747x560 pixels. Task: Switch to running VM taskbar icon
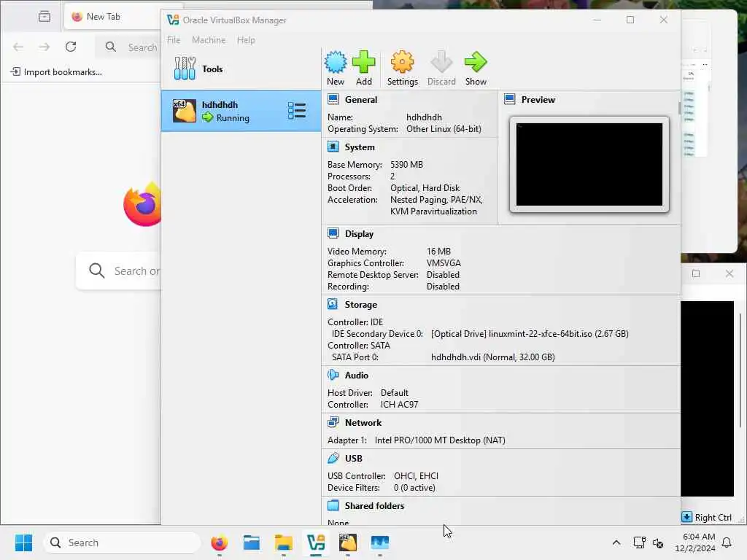348,542
